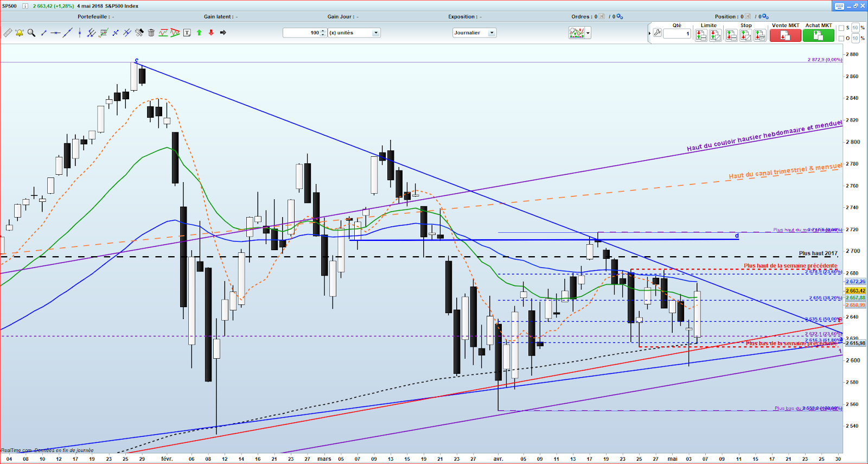This screenshot has height=464, width=868.
Task: Click the close position icon beside Position
Action: 748,17
